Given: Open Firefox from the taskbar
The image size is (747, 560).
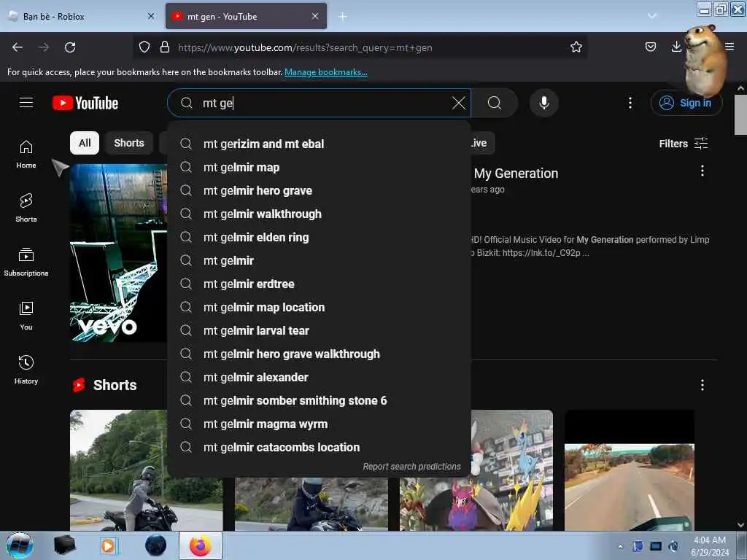Looking at the screenshot, I should coord(200,545).
